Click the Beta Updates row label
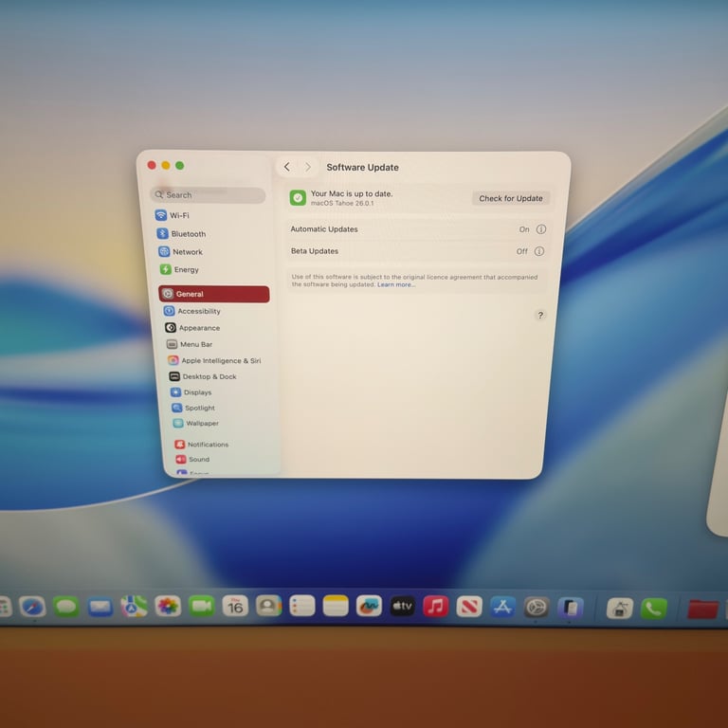The image size is (728, 728). pyautogui.click(x=315, y=251)
